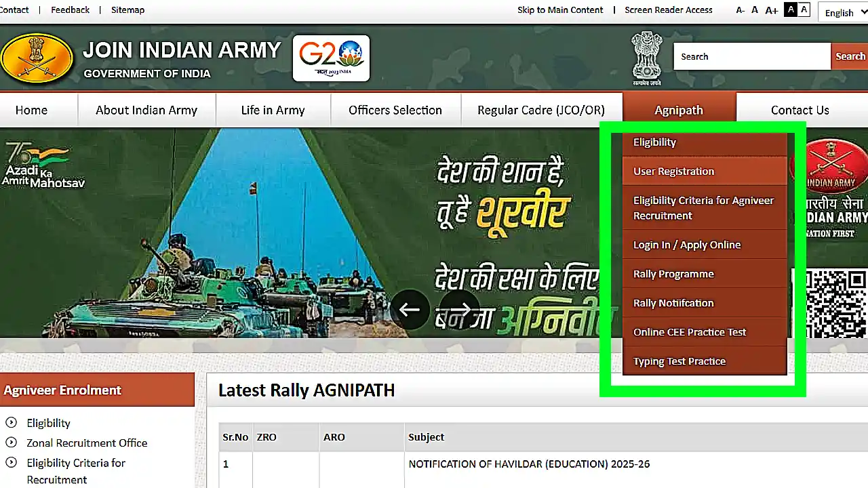This screenshot has height=488, width=868.
Task: Select Login In / Apply Online
Action: pos(705,245)
